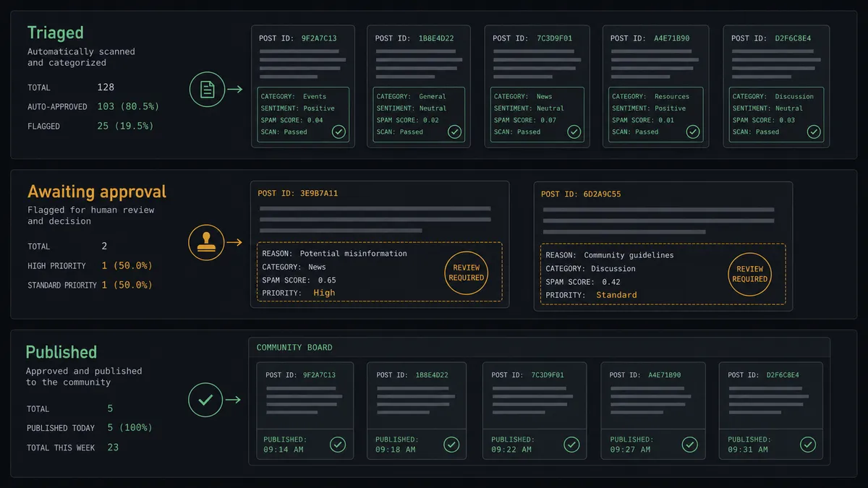Click flagged value 25 (19.5%)

pyautogui.click(x=125, y=126)
